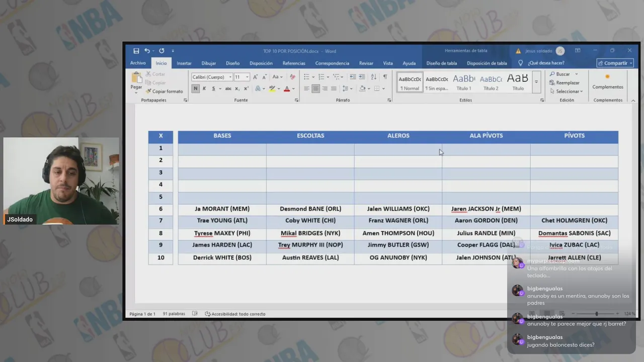Click the Pegar clipboard icon
The image size is (644, 362).
(136, 77)
